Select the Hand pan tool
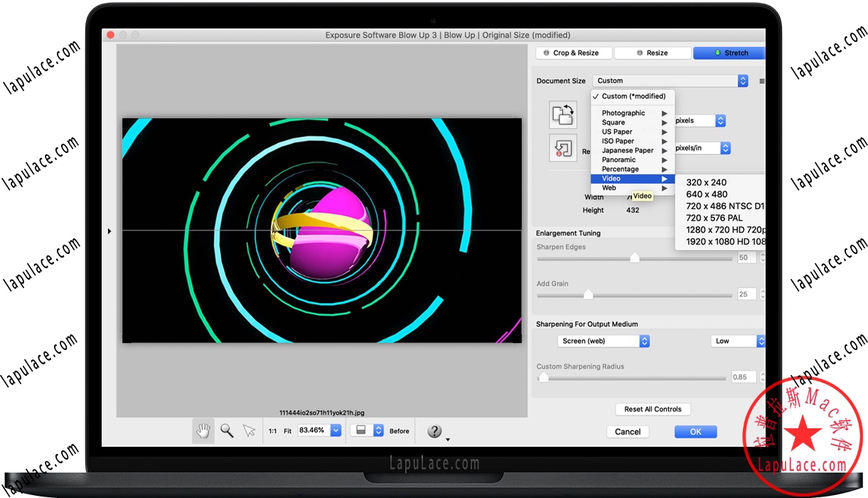This screenshot has width=868, height=498. (x=203, y=430)
